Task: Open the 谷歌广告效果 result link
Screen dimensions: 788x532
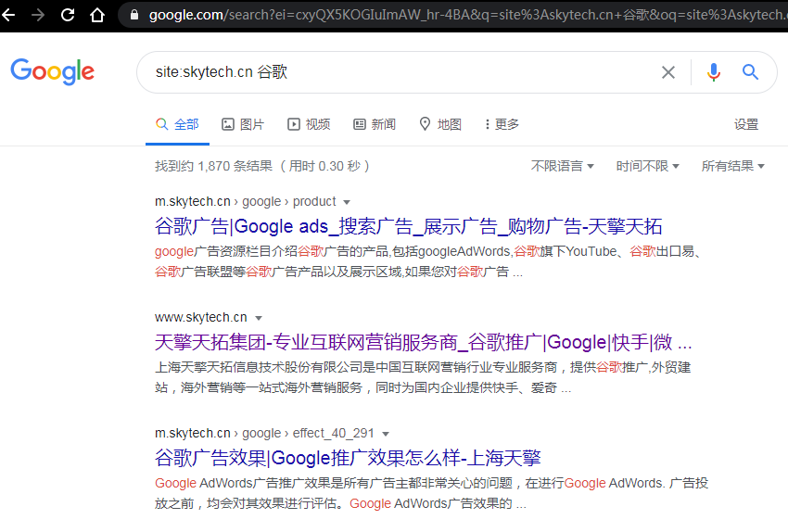Action: [x=348, y=457]
